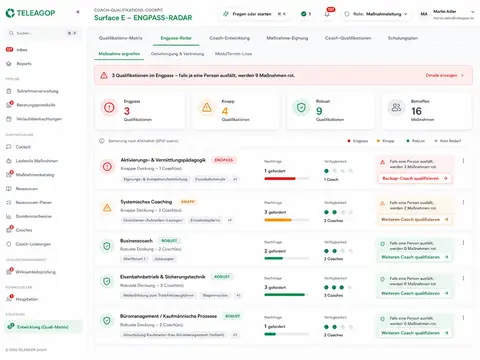This screenshot has height=360, width=480.
Task: Expand +1 tags on Eisenbahnbetrieb row
Action: (238, 295)
